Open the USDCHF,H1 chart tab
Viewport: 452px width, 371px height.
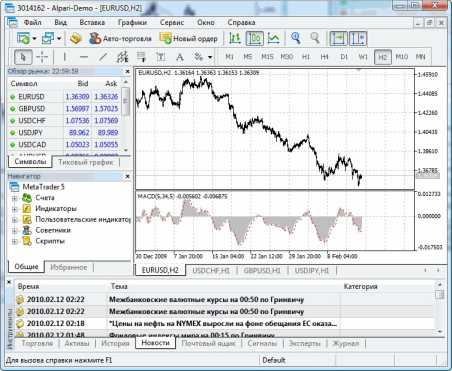(211, 270)
